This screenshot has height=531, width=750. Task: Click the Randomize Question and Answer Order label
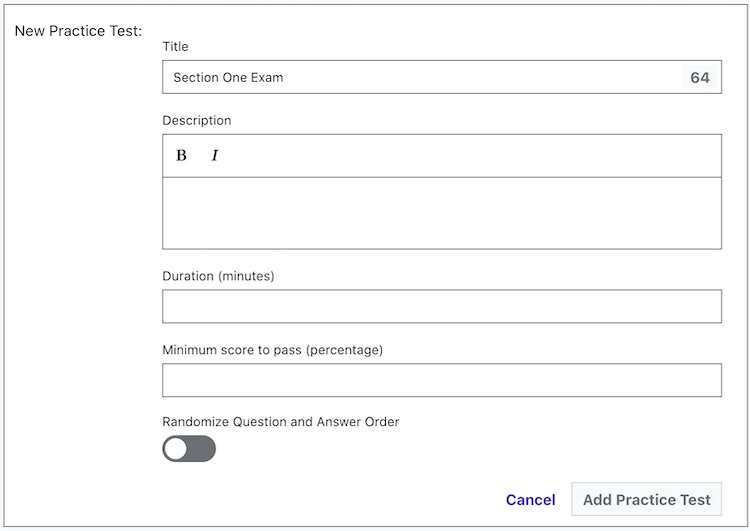pos(280,422)
